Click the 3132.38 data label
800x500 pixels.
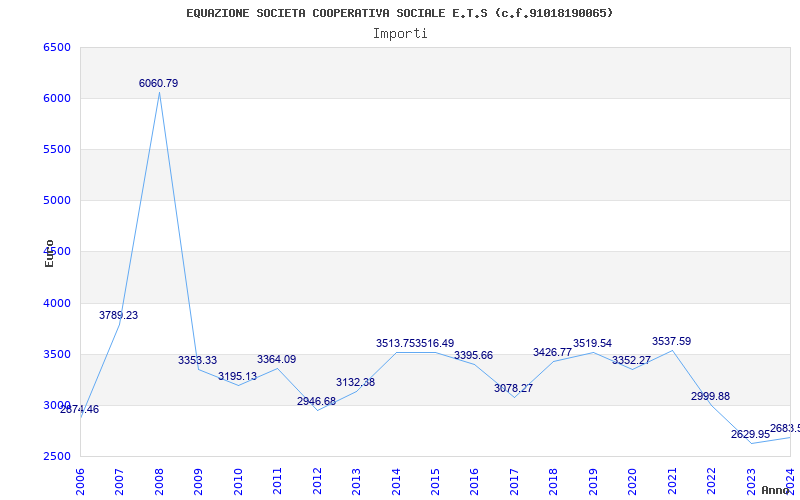(x=355, y=383)
